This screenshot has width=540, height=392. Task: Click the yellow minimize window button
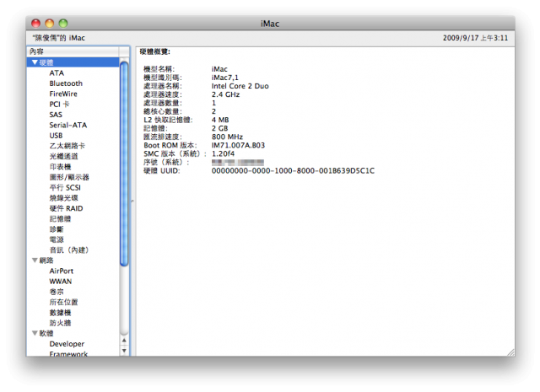[50, 23]
